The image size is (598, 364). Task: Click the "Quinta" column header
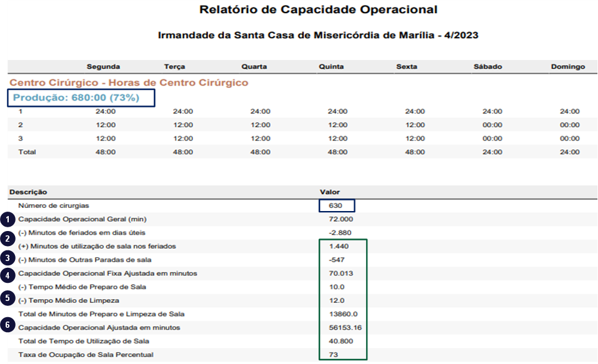(331, 67)
